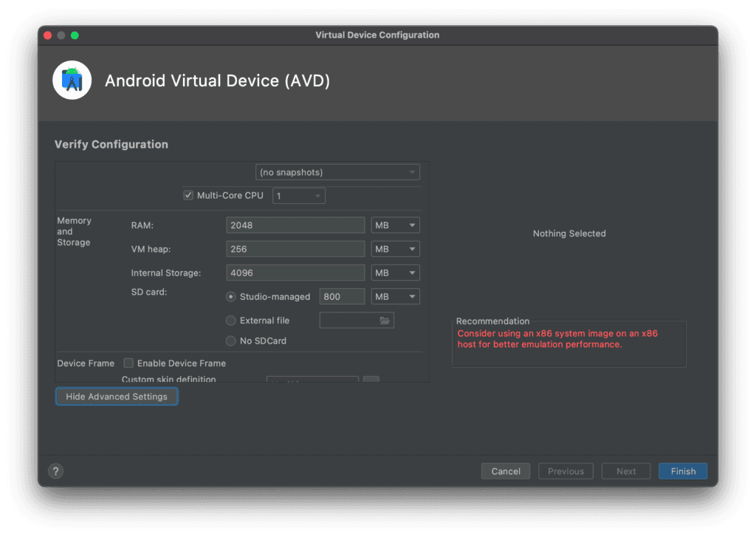Click Finish to create the device
756x537 pixels.
point(683,471)
